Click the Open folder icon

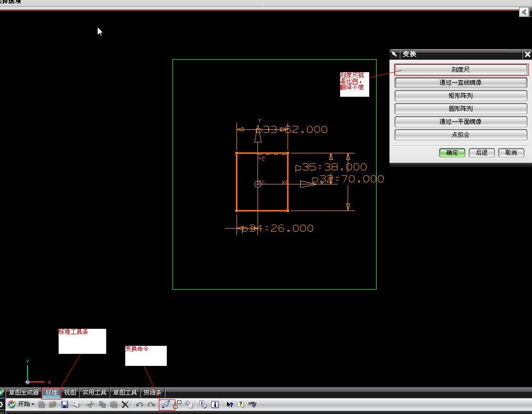pos(53,404)
